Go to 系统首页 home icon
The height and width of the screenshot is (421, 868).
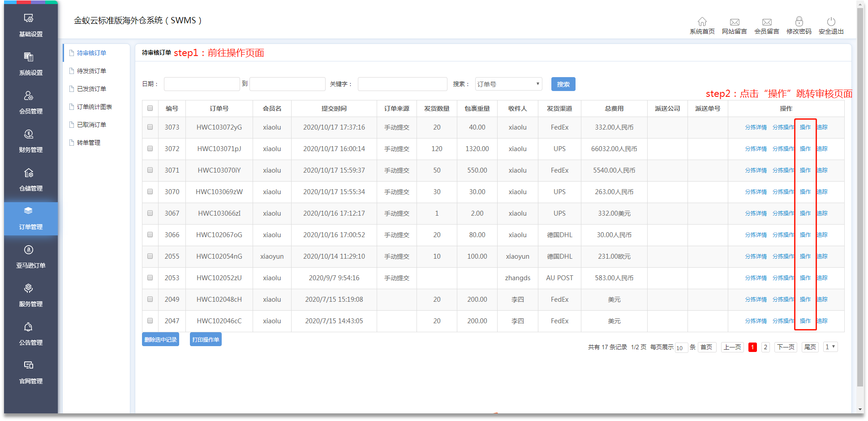click(702, 22)
